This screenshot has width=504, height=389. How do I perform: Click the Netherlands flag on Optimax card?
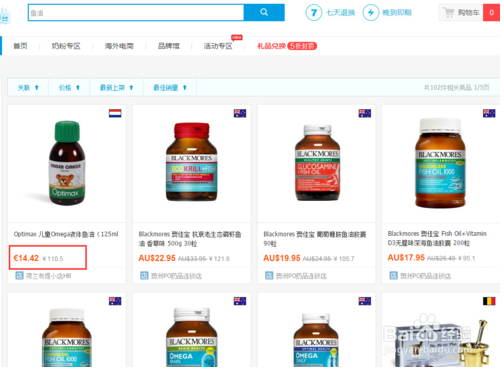[x=115, y=113]
